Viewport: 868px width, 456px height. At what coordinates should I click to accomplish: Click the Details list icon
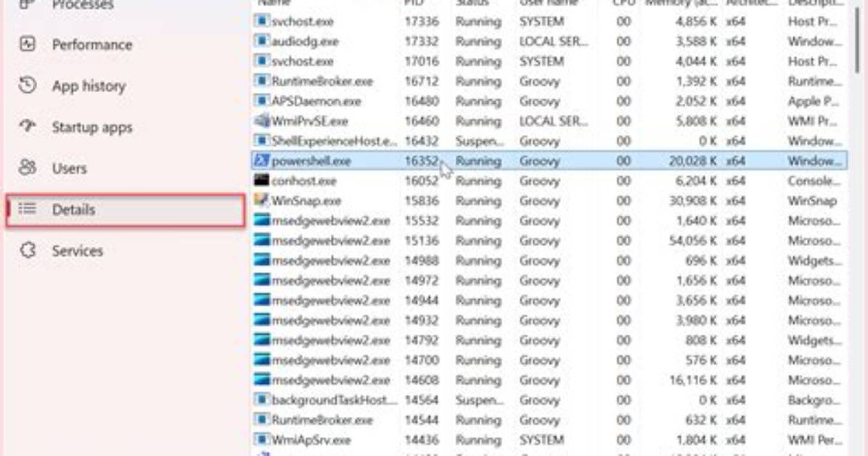tap(27, 209)
